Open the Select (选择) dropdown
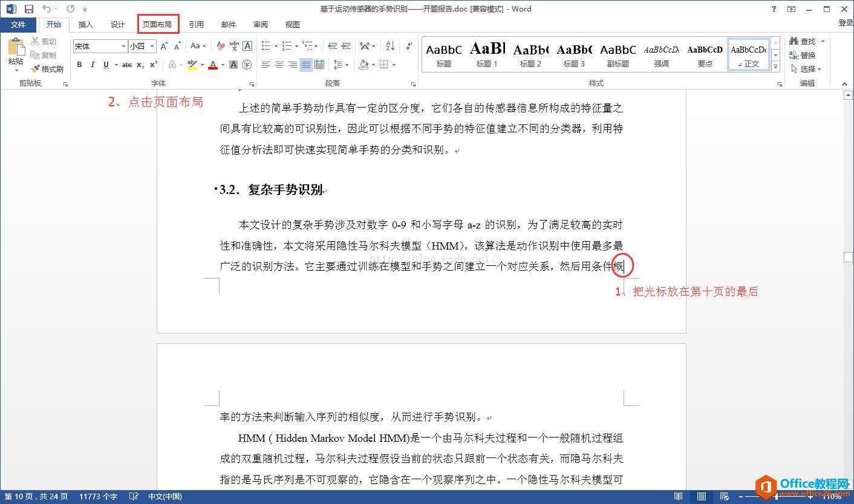This screenshot has width=854, height=504. pyautogui.click(x=805, y=69)
